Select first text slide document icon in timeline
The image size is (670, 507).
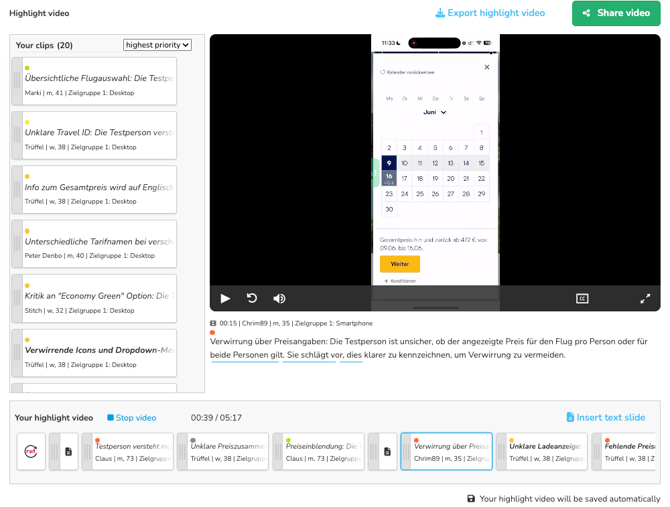click(68, 451)
